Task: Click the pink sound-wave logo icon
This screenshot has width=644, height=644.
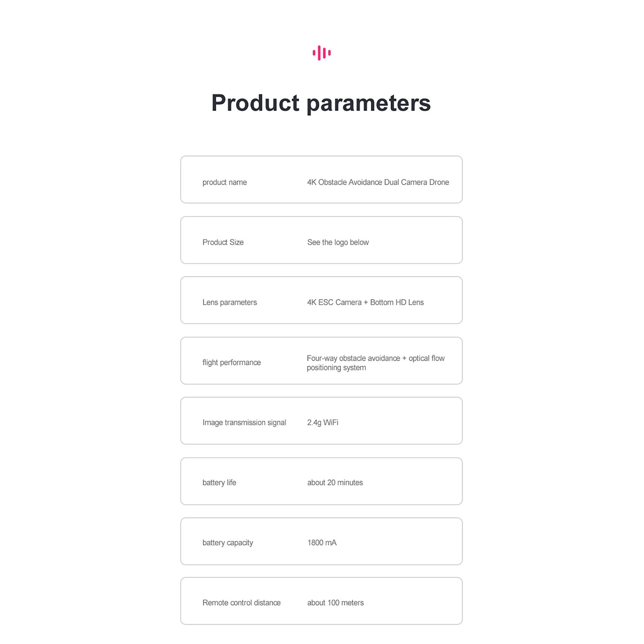Action: (322, 53)
